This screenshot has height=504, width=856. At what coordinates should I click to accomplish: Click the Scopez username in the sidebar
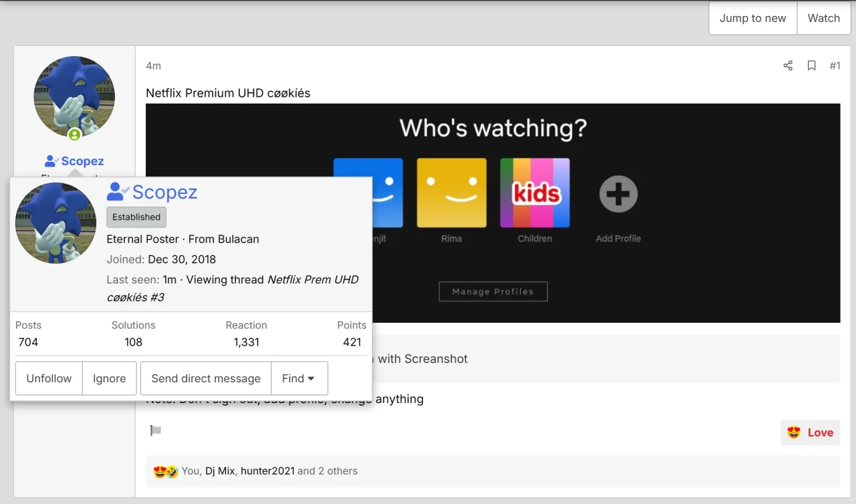[82, 161]
